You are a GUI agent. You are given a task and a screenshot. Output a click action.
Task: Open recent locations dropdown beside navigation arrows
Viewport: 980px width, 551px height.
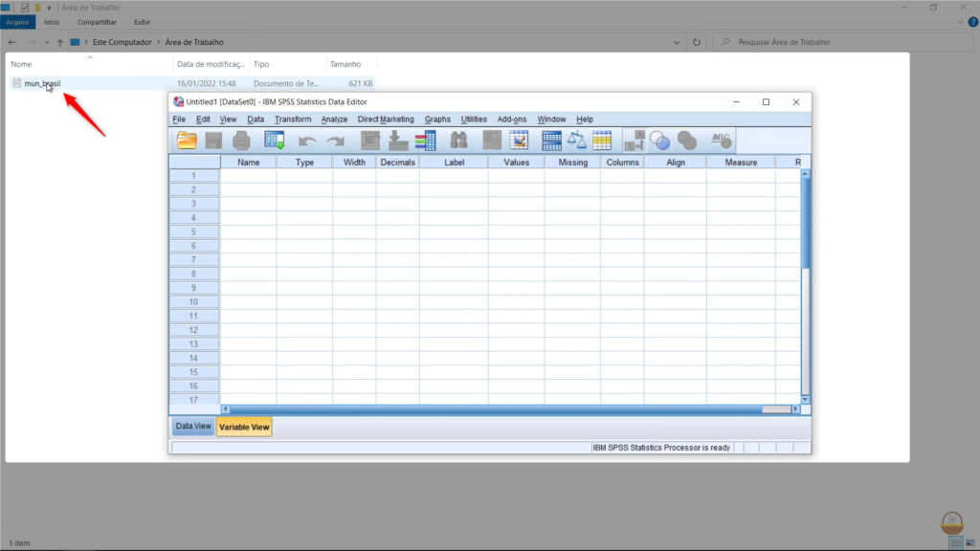pyautogui.click(x=47, y=42)
